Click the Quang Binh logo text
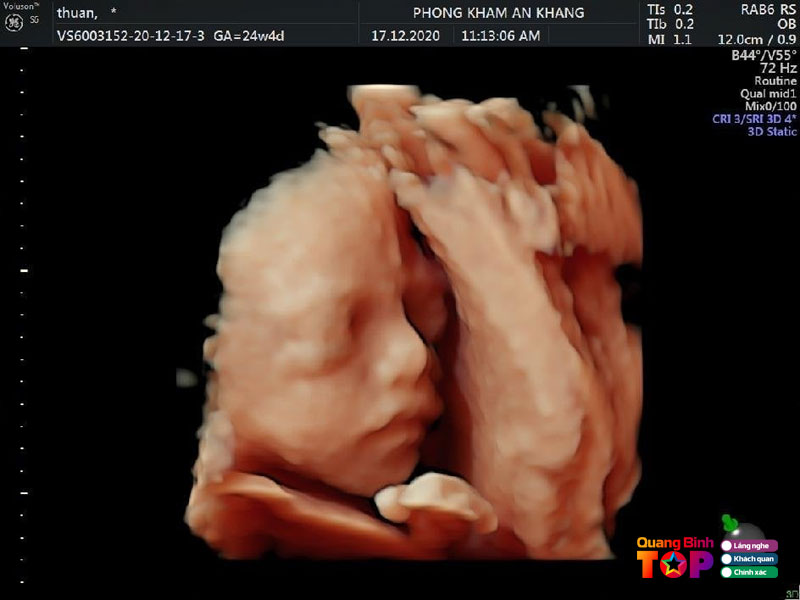The image size is (800, 600). click(x=677, y=543)
